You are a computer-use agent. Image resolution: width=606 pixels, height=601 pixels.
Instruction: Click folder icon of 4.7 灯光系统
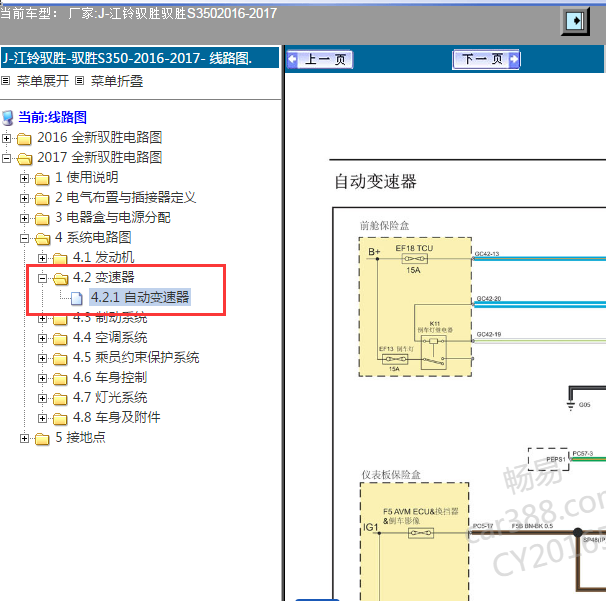pyautogui.click(x=60, y=399)
